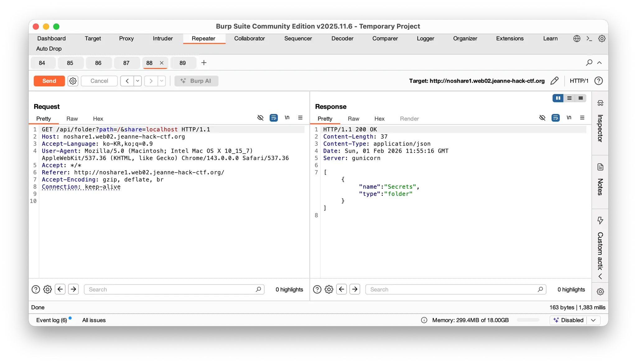Click globe icon in top toolbar
The height and width of the screenshot is (364, 637).
[x=577, y=39]
